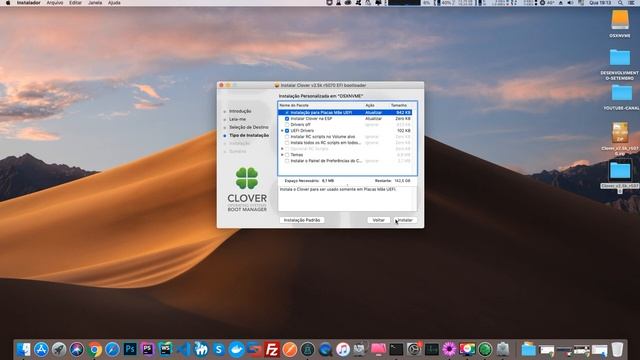
Task: Click the package description text box
Action: [347, 198]
